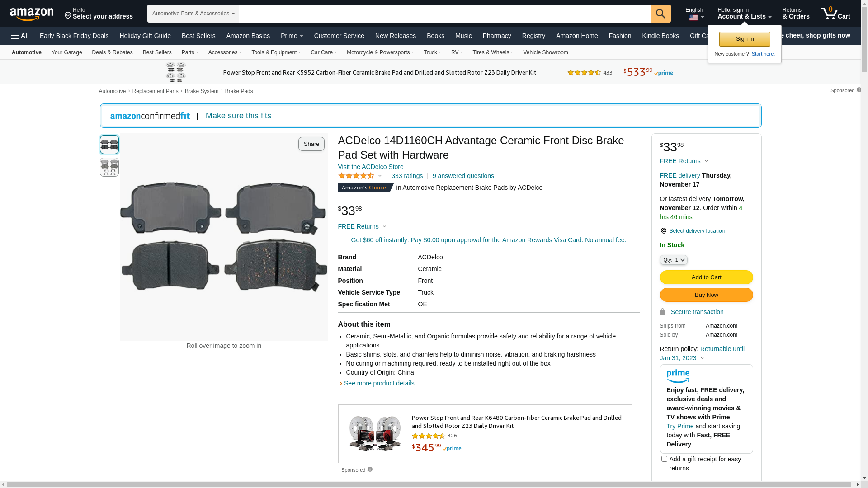This screenshot has height=488, width=868.
Task: Click the Sponsored info icon below ad
Action: point(370,469)
